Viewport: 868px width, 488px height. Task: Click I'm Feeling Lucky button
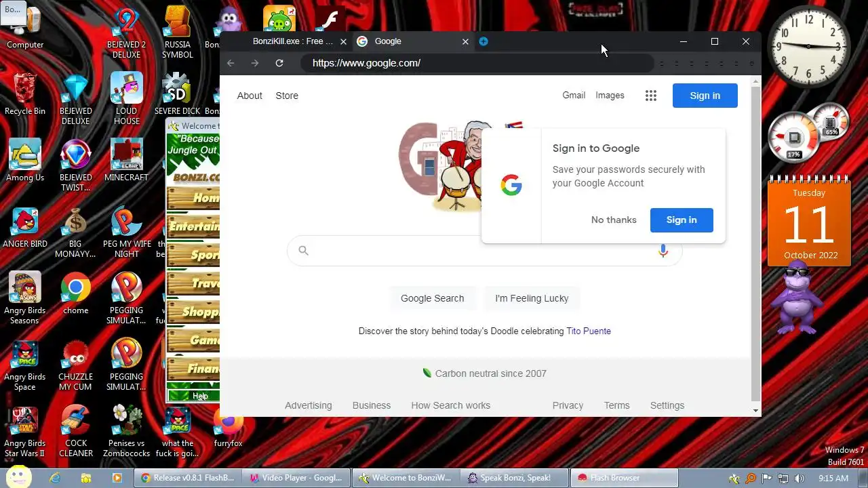click(532, 298)
